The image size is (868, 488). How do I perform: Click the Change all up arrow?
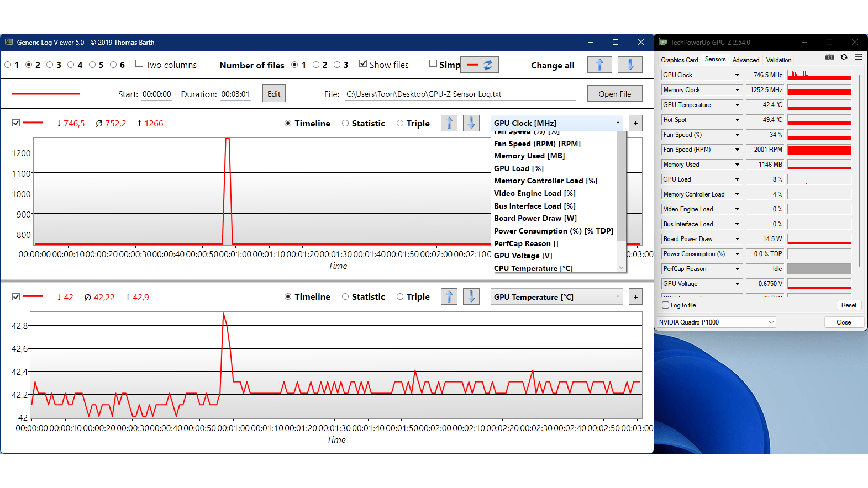(x=599, y=65)
